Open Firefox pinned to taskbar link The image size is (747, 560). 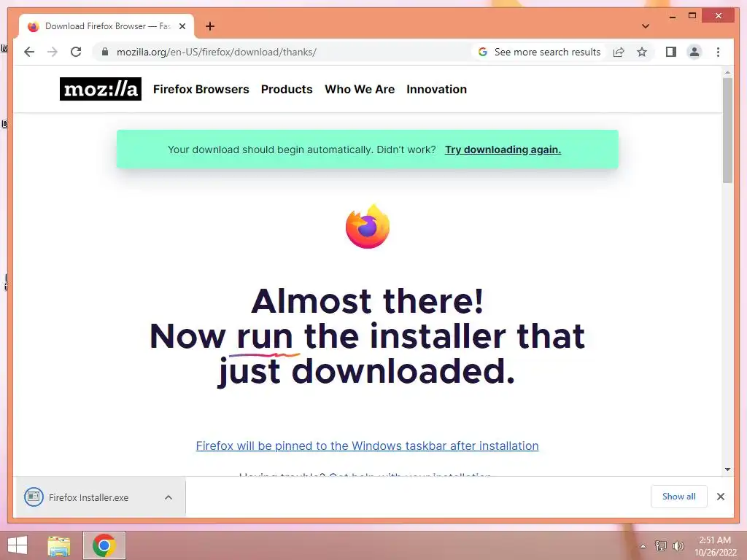[368, 446]
